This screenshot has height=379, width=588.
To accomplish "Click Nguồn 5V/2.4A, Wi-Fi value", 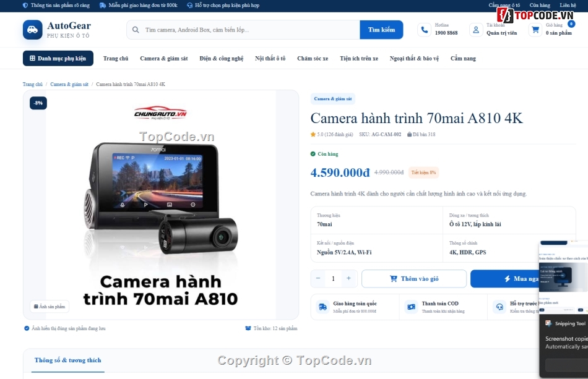I will pos(344,252).
